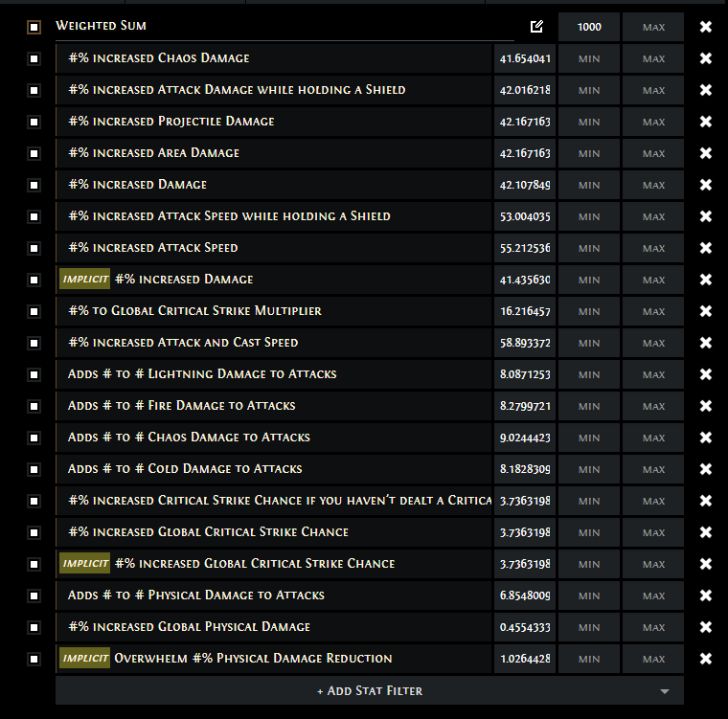Click Implicit badge on Overwhelm row
This screenshot has width=728, height=719.
tap(85, 658)
